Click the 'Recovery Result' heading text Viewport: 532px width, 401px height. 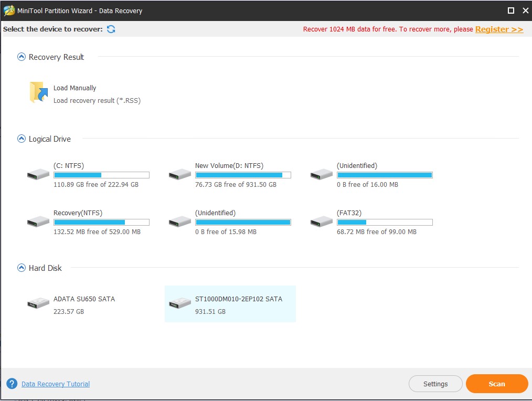[x=56, y=57]
